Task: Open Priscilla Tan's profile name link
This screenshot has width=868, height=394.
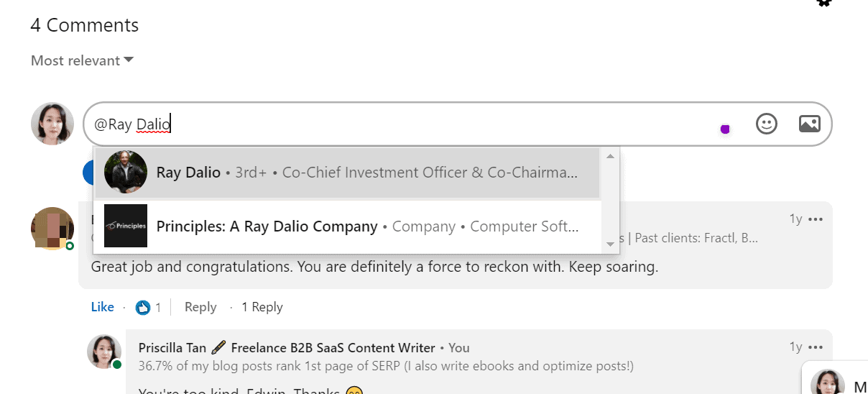Action: [287, 348]
